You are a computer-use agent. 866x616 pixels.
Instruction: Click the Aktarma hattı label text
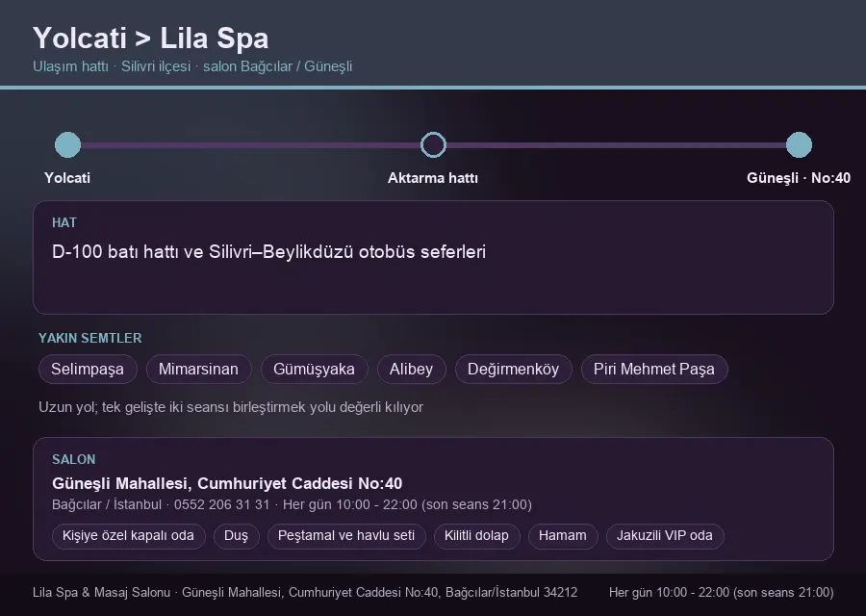(x=433, y=178)
